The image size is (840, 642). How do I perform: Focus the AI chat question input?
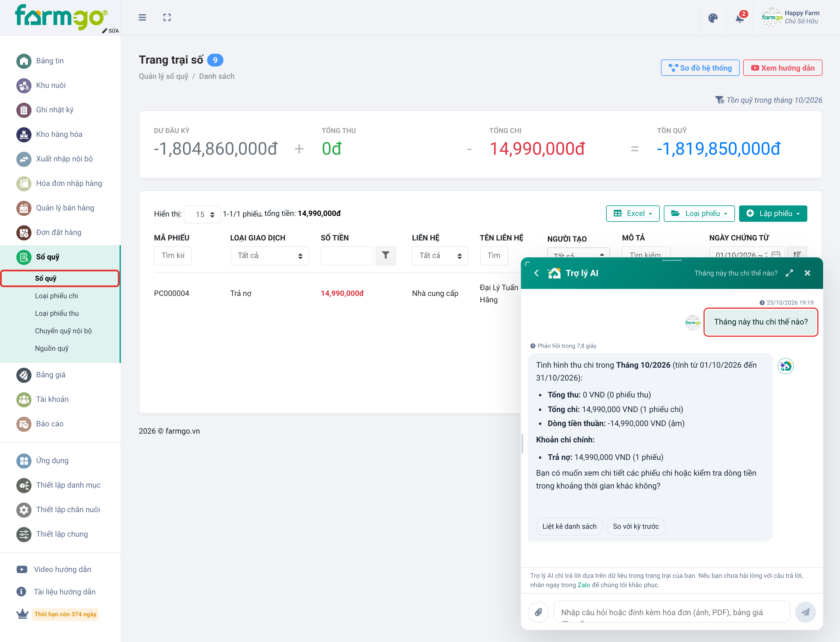[x=671, y=612]
